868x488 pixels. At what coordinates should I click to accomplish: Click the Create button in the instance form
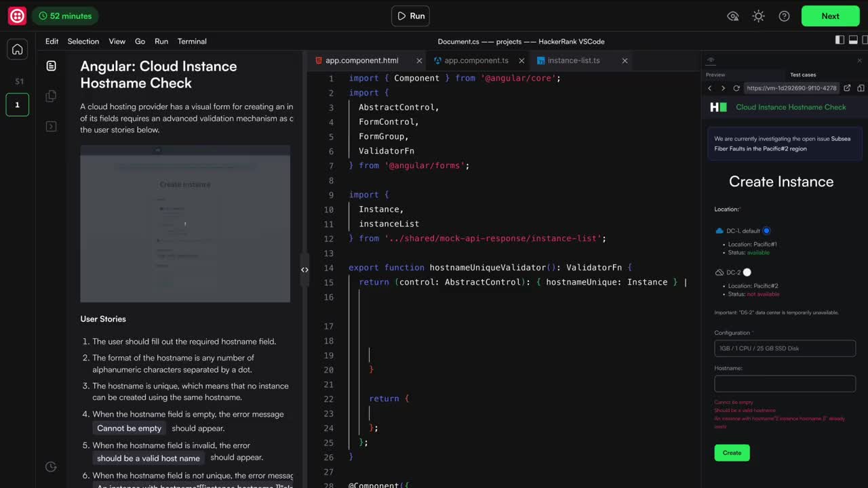click(x=732, y=453)
